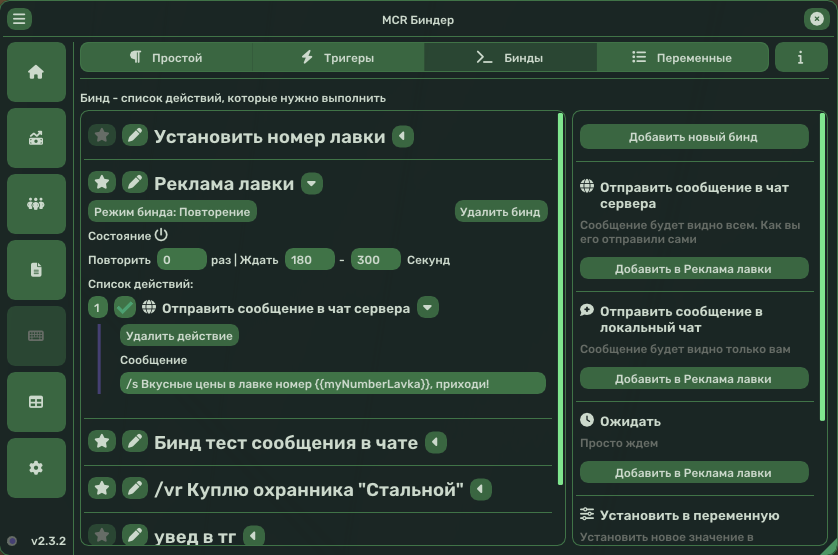Click the purple status dot next to the version

(12, 541)
